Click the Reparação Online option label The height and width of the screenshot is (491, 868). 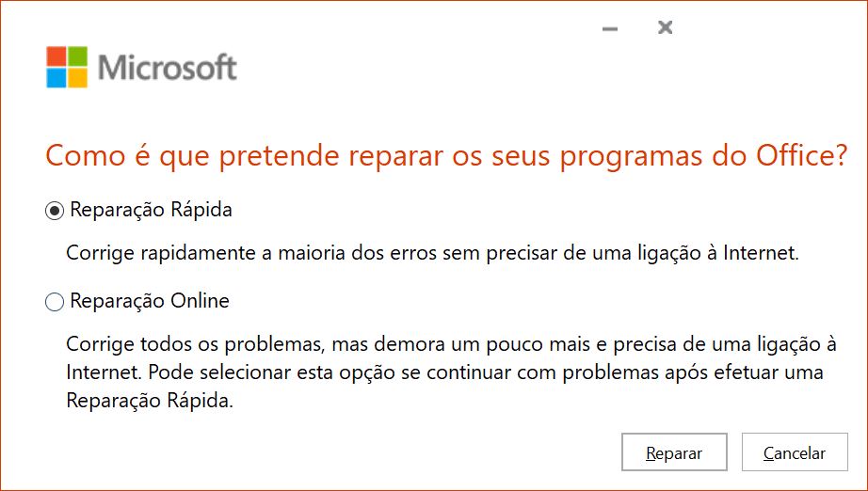[x=150, y=301]
